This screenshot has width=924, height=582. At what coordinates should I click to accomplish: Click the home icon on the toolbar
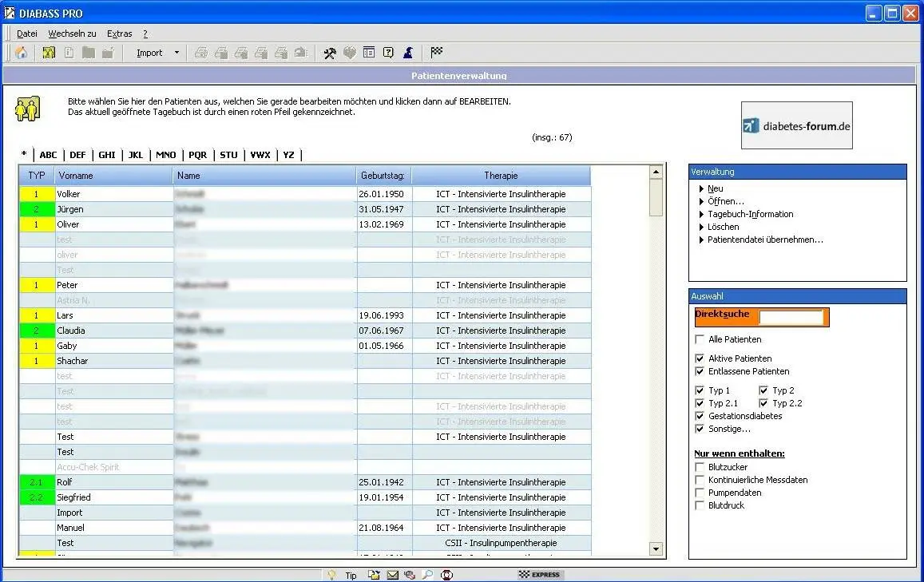tap(21, 53)
